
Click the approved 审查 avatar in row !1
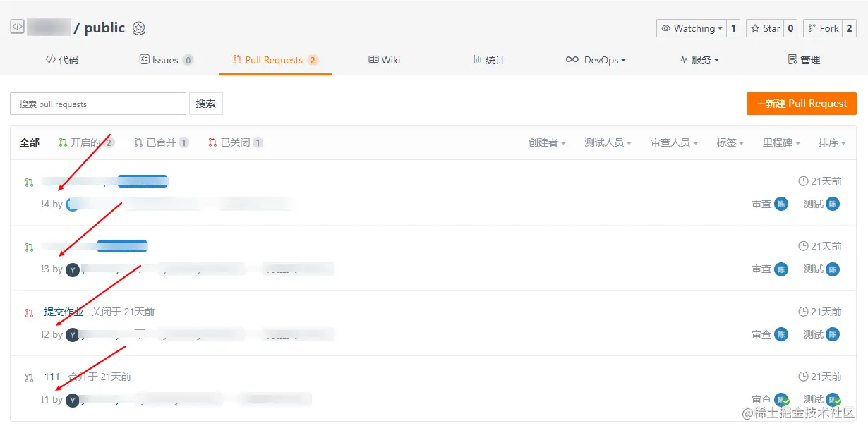[782, 400]
